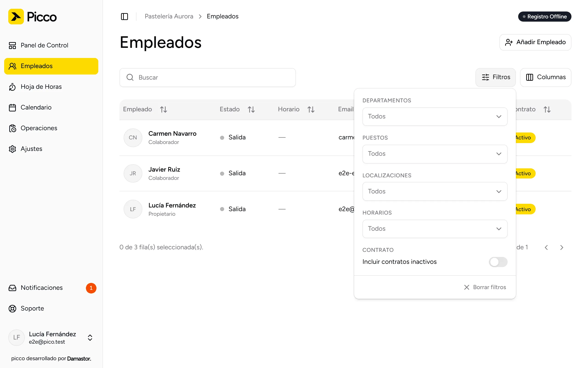Screen dimensions: 588x368
Task: Select the Carmen Navarro name
Action: (x=172, y=134)
